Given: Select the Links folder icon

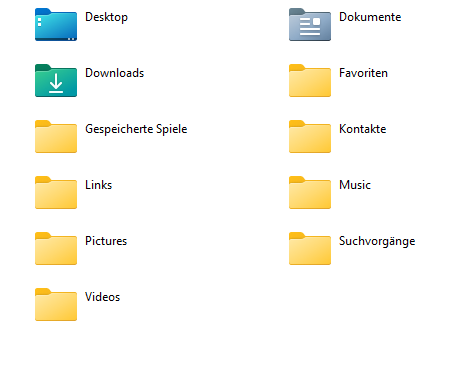Looking at the screenshot, I should (56, 193).
